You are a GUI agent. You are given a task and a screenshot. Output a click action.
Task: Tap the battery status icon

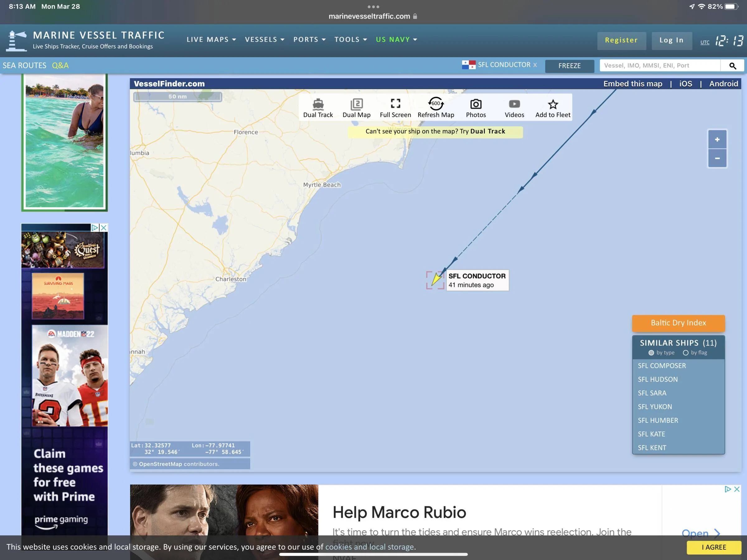click(731, 7)
